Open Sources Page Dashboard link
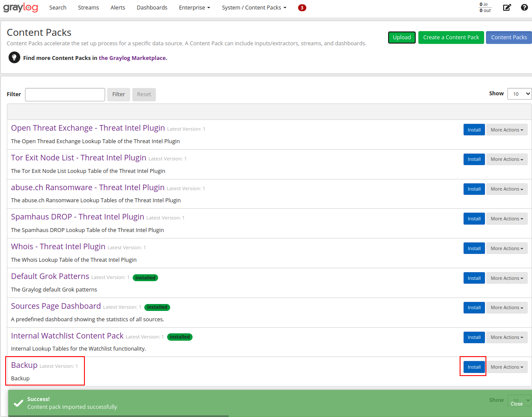The image size is (532, 417). click(56, 306)
